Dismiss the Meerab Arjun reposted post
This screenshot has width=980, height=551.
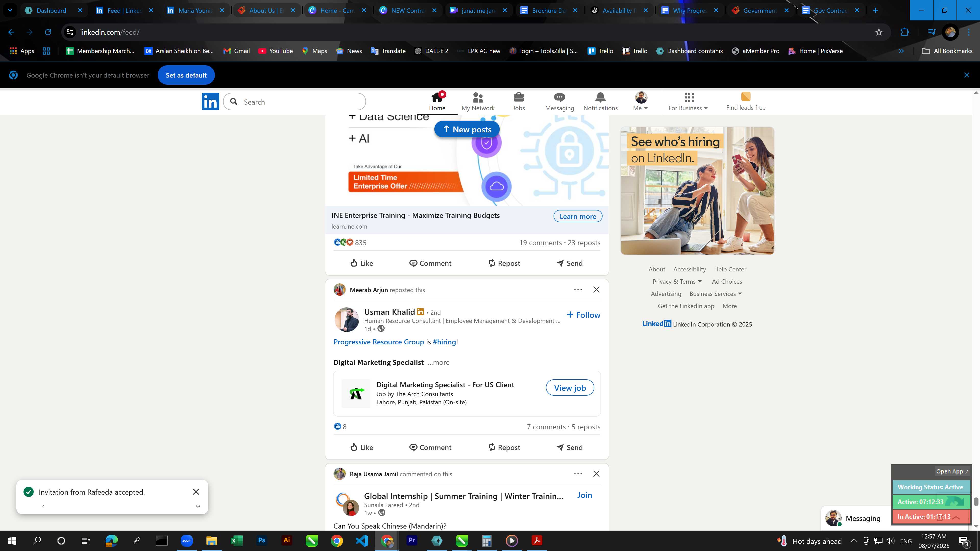click(596, 290)
